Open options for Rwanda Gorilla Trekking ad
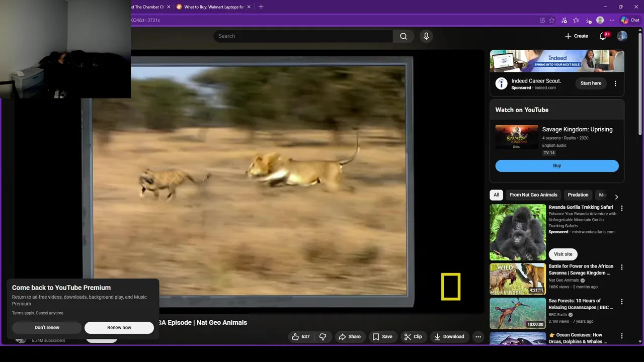 pyautogui.click(x=622, y=208)
